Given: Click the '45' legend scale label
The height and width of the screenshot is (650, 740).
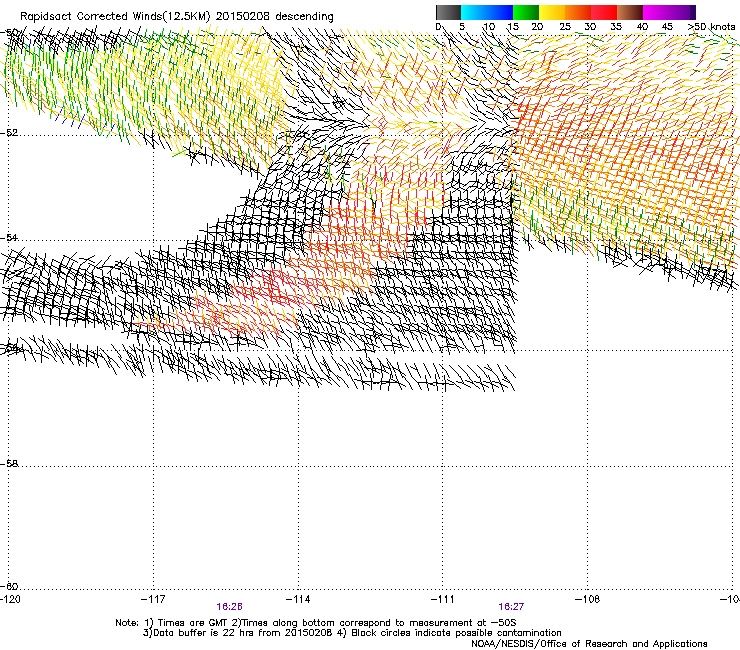Looking at the screenshot, I should coord(667,26).
